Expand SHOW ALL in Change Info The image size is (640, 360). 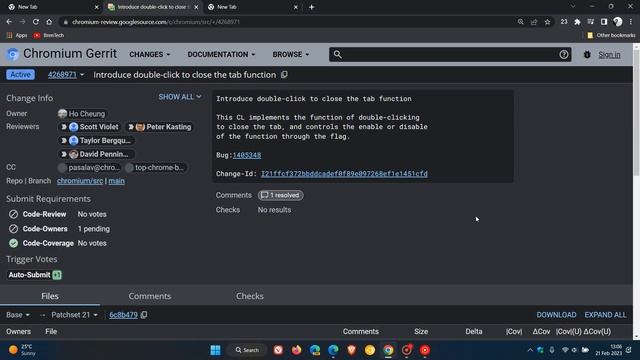(180, 97)
